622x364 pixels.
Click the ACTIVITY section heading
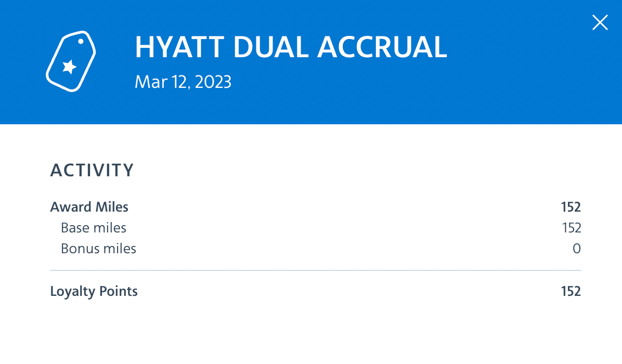coord(92,170)
